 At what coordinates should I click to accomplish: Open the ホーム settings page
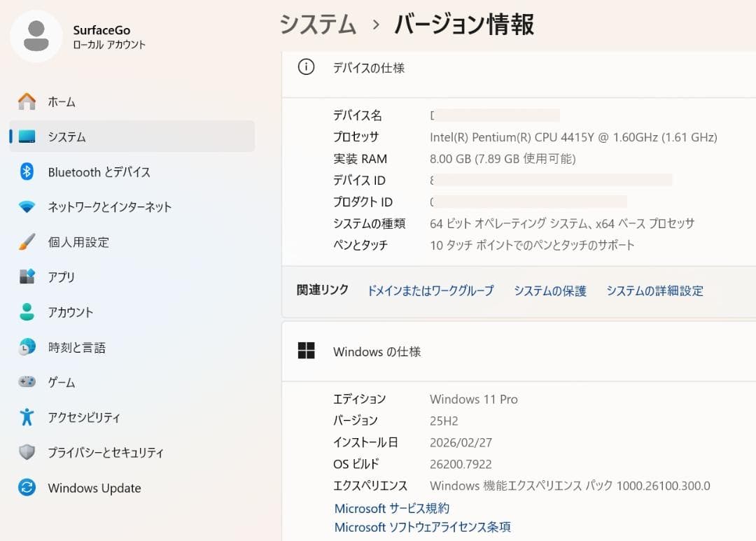tap(132, 101)
